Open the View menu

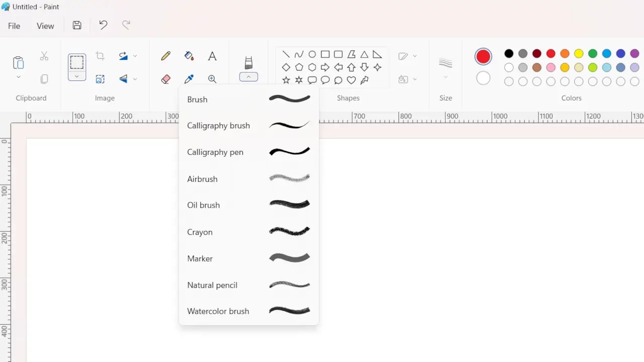click(x=45, y=26)
